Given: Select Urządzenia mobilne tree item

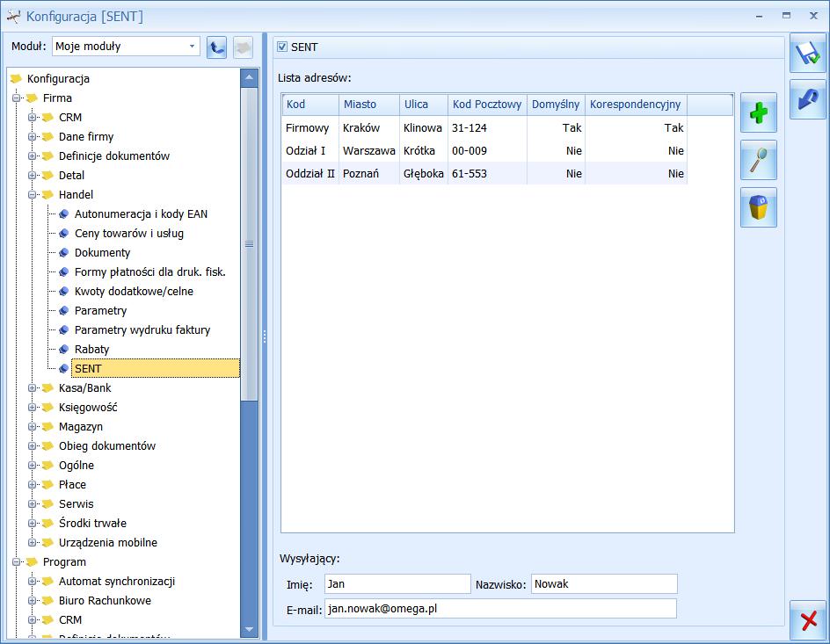Looking at the screenshot, I should 108,543.
